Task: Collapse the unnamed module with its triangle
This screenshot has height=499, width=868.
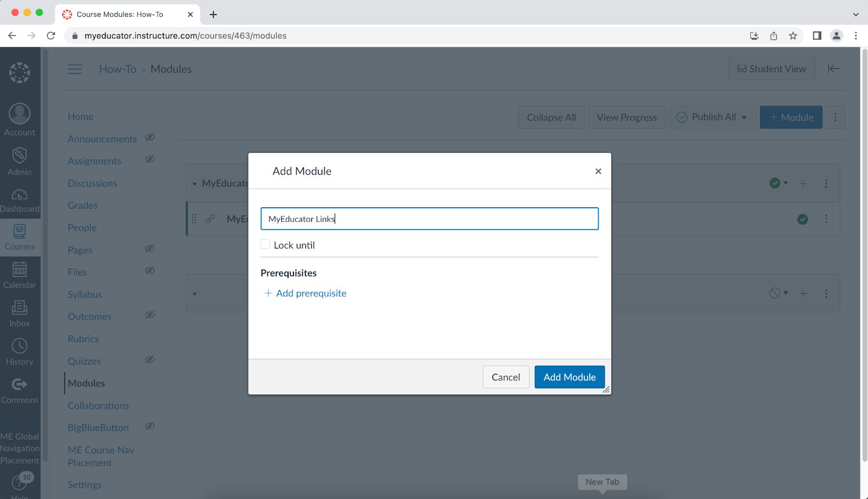Action: (195, 294)
